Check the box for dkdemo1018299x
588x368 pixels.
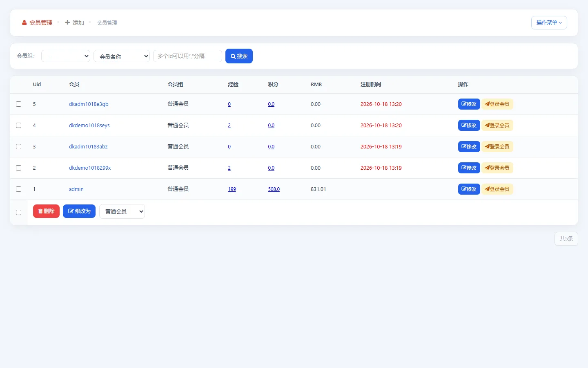coord(18,168)
